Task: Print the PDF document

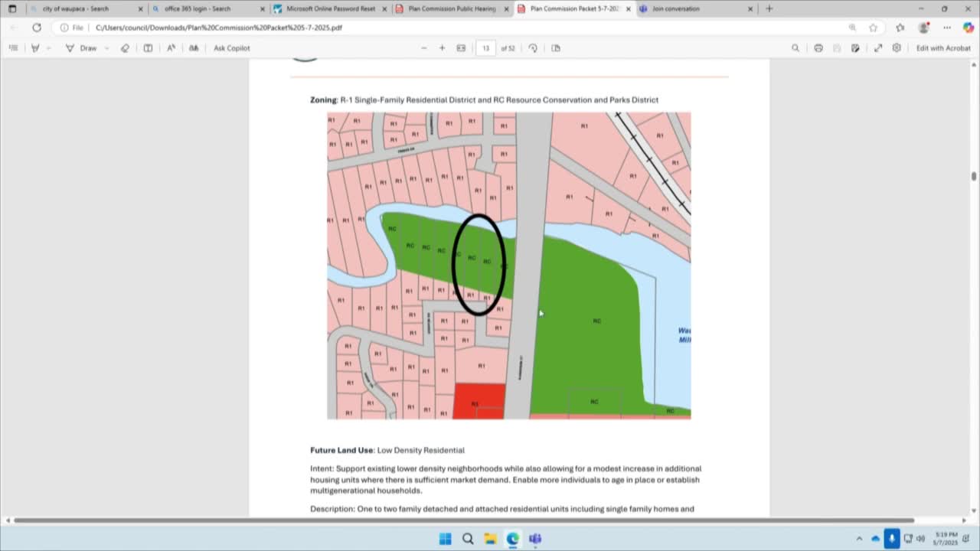Action: [x=818, y=48]
